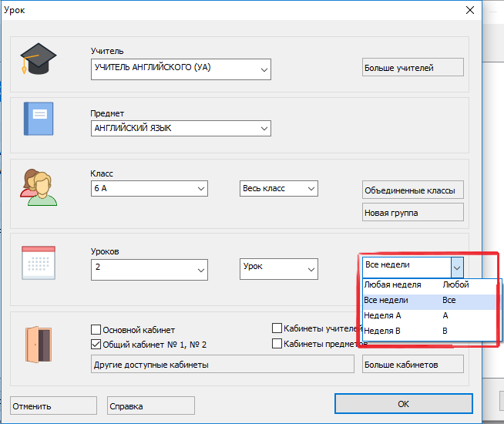Expand the Весь класс group dropdown
This screenshot has height=424, width=504.
311,188
